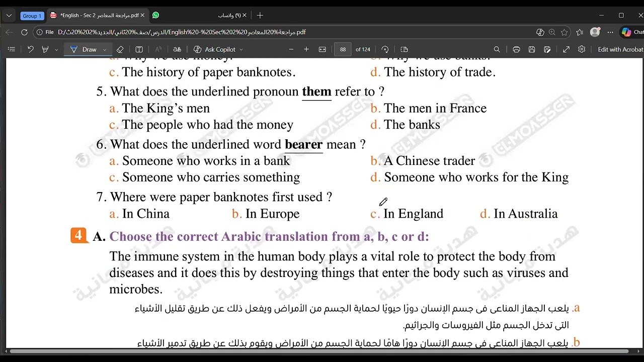Click answer 'The banks'

tap(412, 125)
